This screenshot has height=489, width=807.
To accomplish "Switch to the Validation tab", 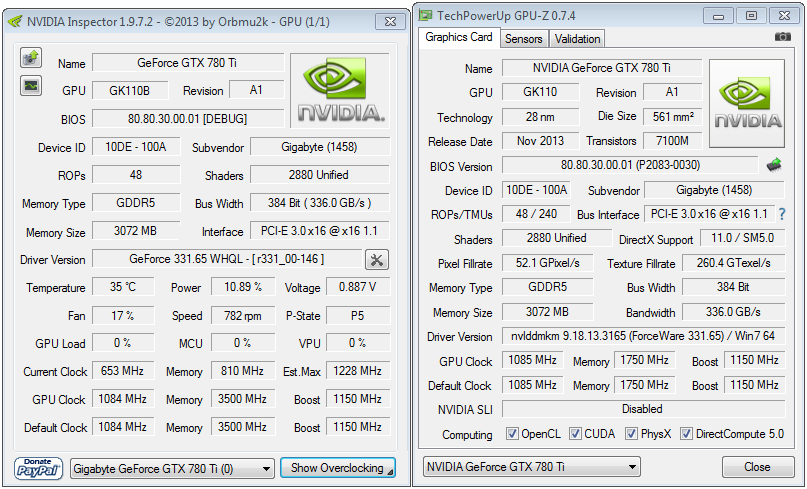I will (x=577, y=38).
